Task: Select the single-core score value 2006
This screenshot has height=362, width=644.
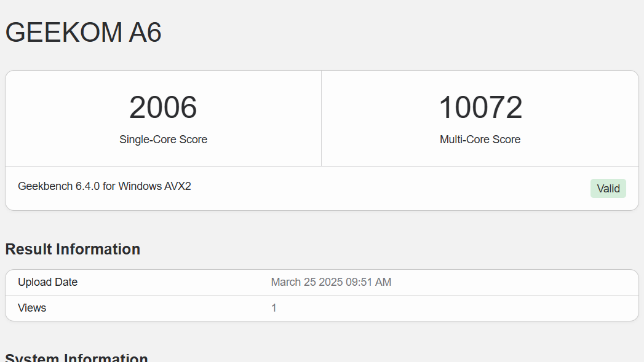Action: click(x=163, y=108)
